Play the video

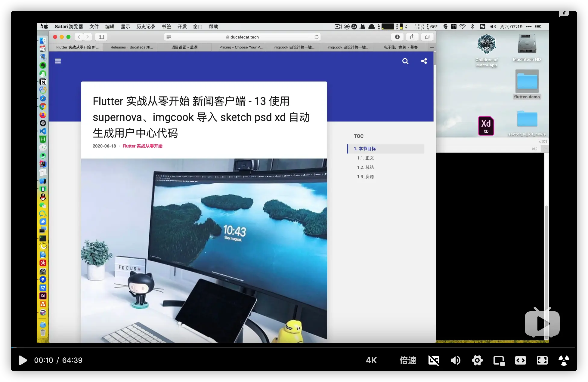[23, 360]
